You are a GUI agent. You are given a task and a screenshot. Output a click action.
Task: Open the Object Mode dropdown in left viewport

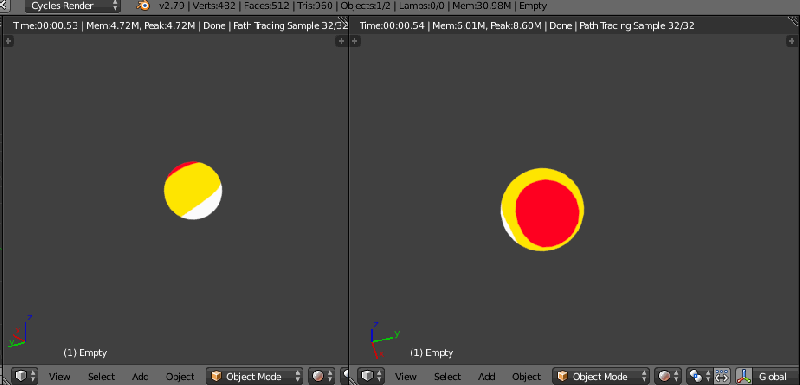[255, 376]
